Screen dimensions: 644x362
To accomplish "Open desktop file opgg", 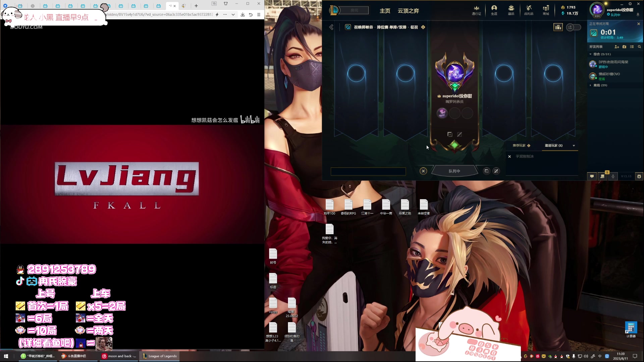I will [273, 305].
